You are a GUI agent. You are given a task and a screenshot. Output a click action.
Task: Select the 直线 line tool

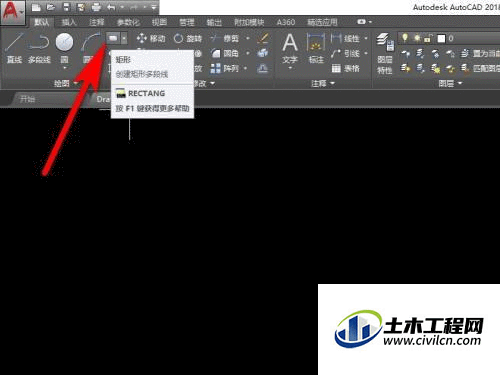pyautogui.click(x=14, y=48)
